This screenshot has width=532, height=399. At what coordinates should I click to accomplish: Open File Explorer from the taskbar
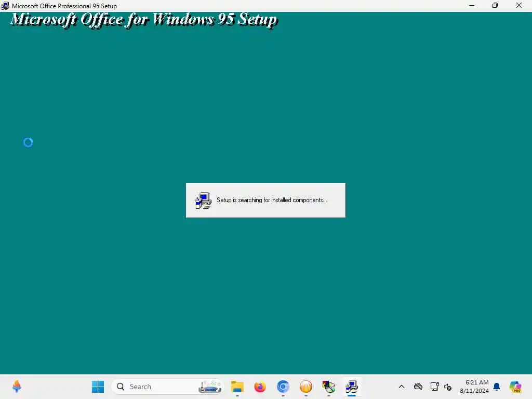point(237,387)
